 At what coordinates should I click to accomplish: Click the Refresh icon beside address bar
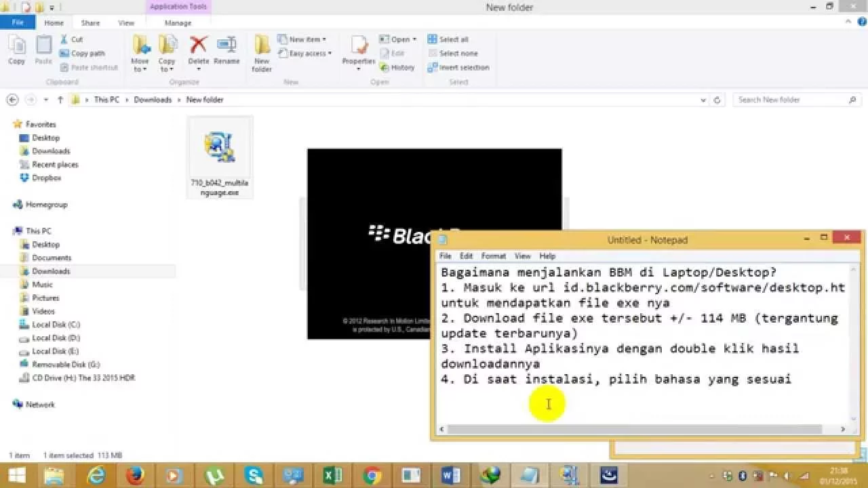[x=717, y=100]
